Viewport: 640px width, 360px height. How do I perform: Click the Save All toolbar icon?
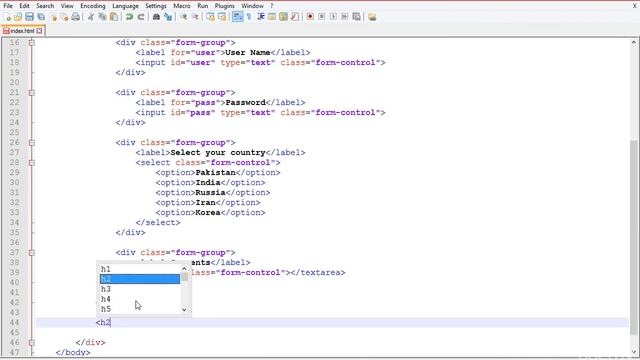click(x=41, y=17)
